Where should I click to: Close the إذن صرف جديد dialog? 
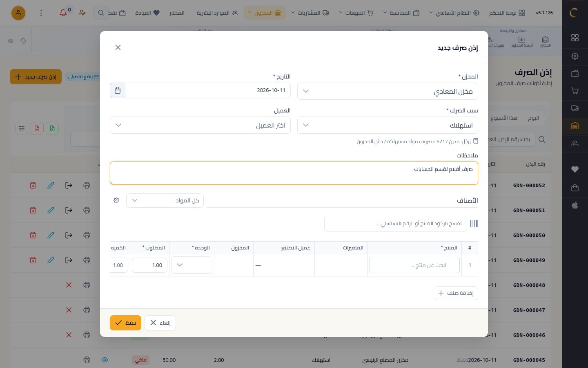pos(118,47)
